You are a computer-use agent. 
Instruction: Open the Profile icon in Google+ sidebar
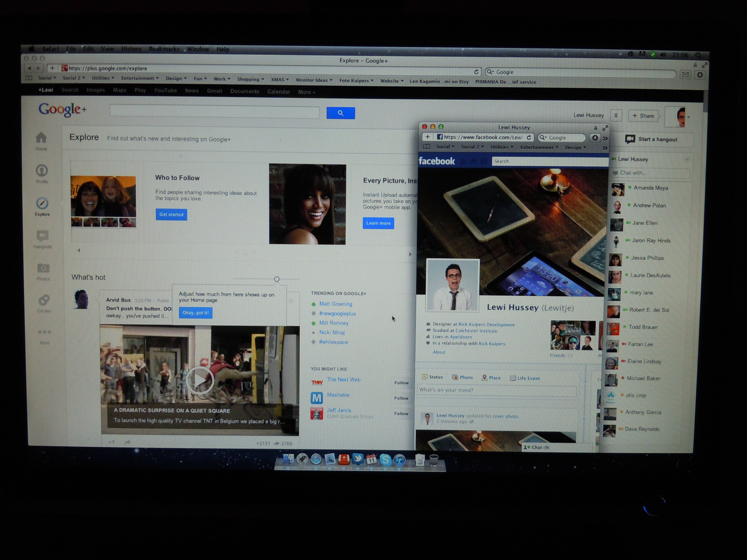point(42,171)
